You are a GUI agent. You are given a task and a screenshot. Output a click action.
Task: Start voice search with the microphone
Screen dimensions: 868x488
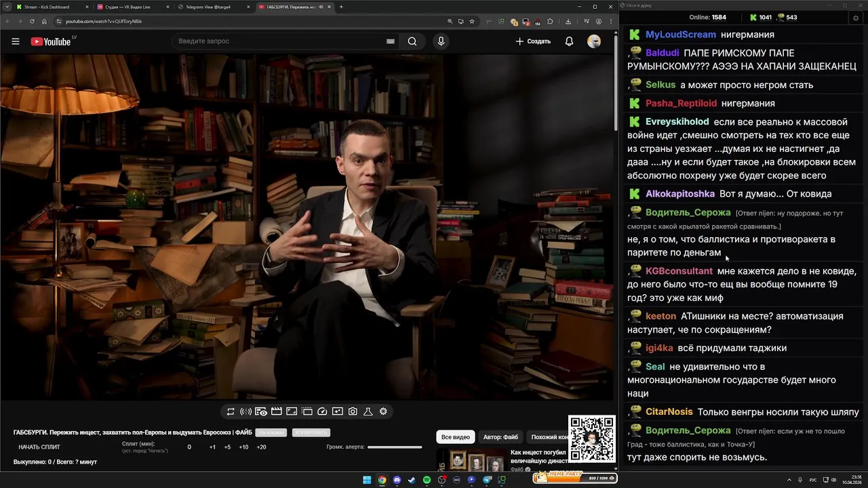[x=441, y=41]
